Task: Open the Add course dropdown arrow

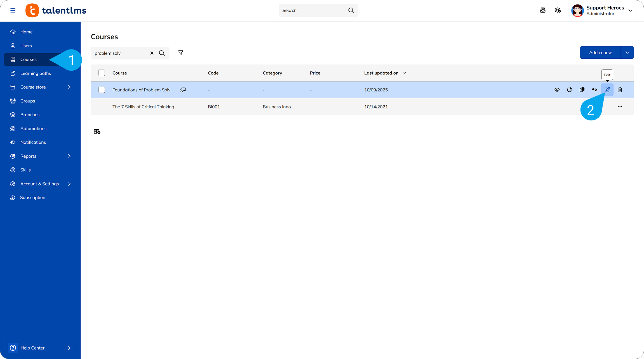Action: 627,53
